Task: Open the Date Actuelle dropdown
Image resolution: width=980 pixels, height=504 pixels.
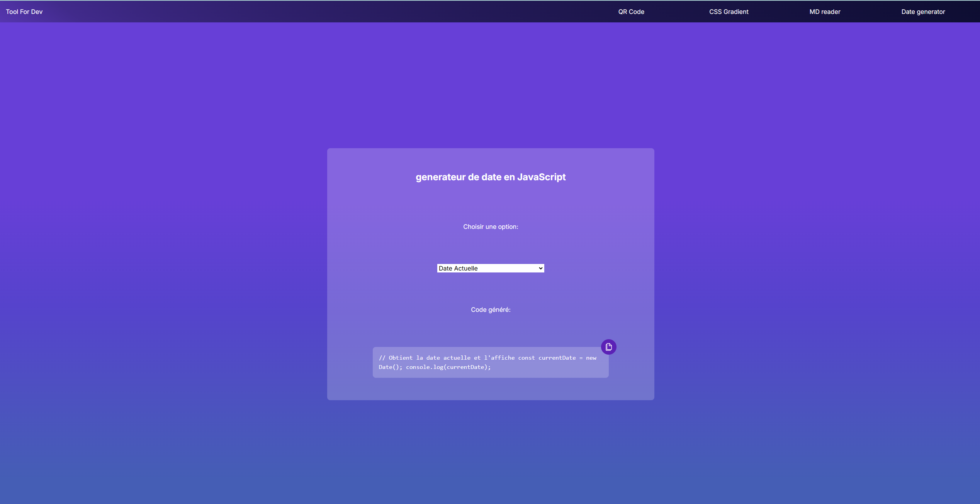Action: [x=490, y=268]
